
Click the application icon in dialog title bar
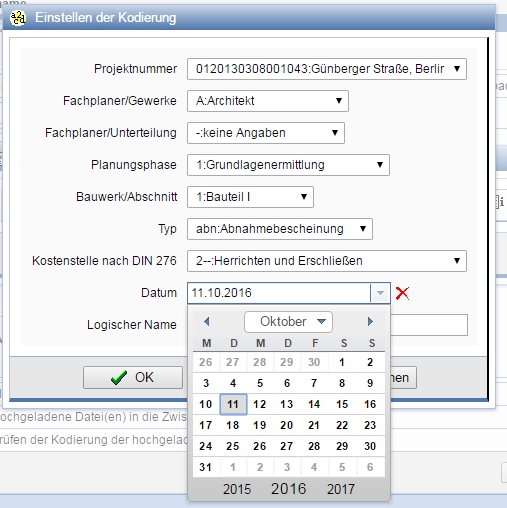click(x=17, y=18)
